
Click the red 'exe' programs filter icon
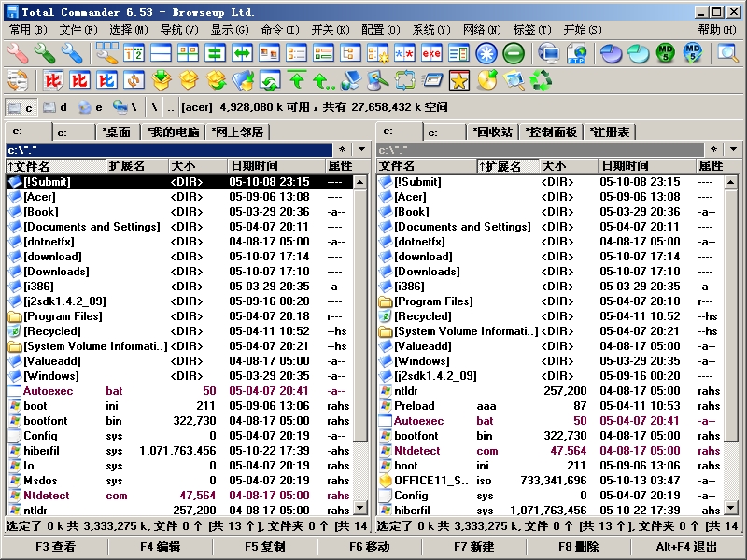(x=431, y=53)
